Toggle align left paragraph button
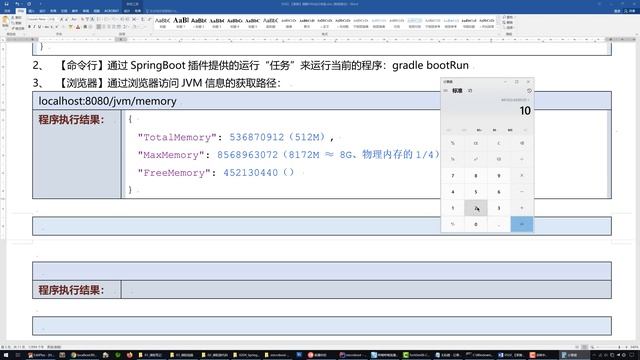Screen dimensions: 640x360 pyautogui.click(x=98, y=27)
